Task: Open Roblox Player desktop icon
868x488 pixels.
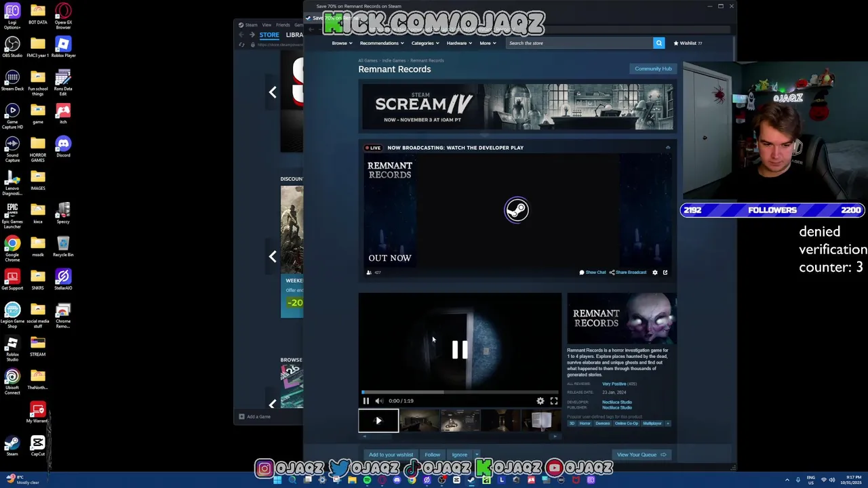Action: [63, 47]
